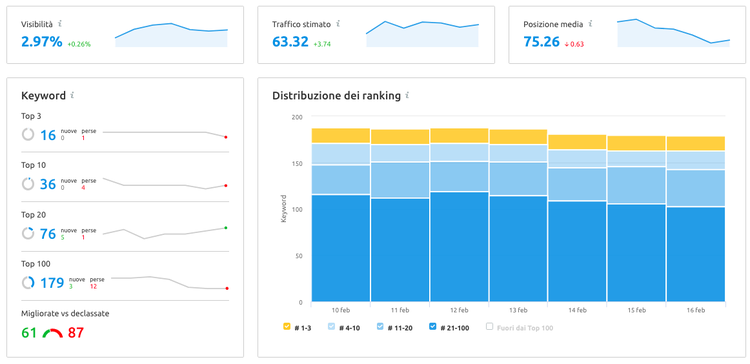750x364 pixels.
Task: Open the Top 10 keyword count 36
Action: click(x=48, y=185)
